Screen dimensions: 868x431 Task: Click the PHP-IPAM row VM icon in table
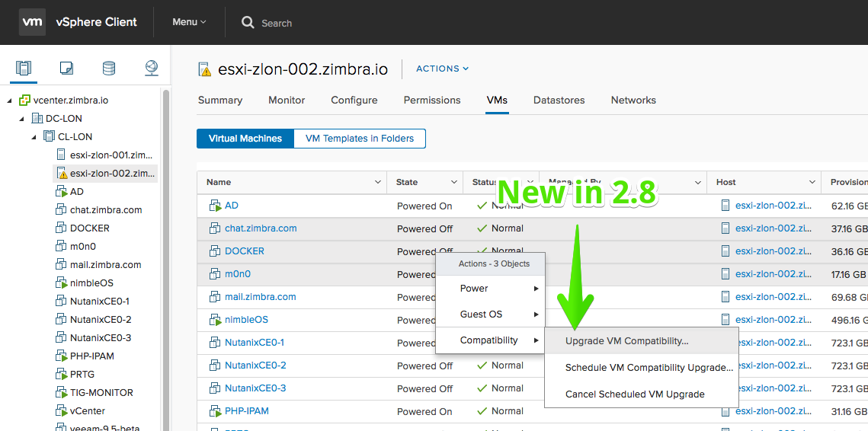pos(216,411)
